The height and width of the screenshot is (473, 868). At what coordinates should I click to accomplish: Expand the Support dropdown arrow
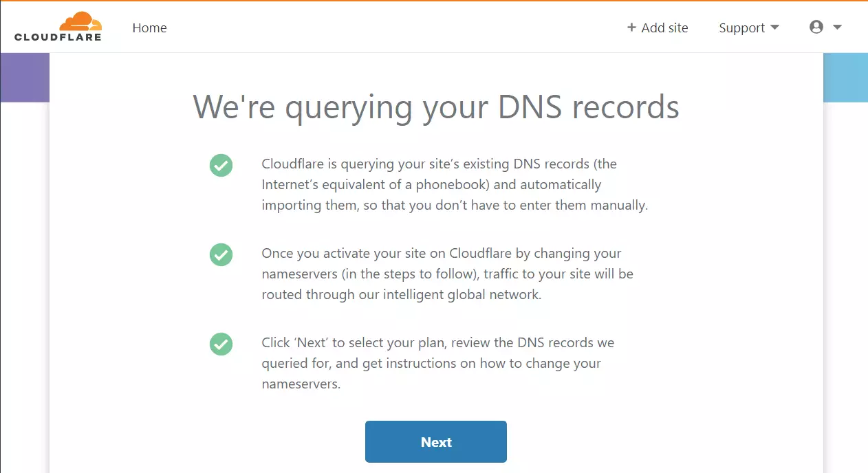coord(774,27)
